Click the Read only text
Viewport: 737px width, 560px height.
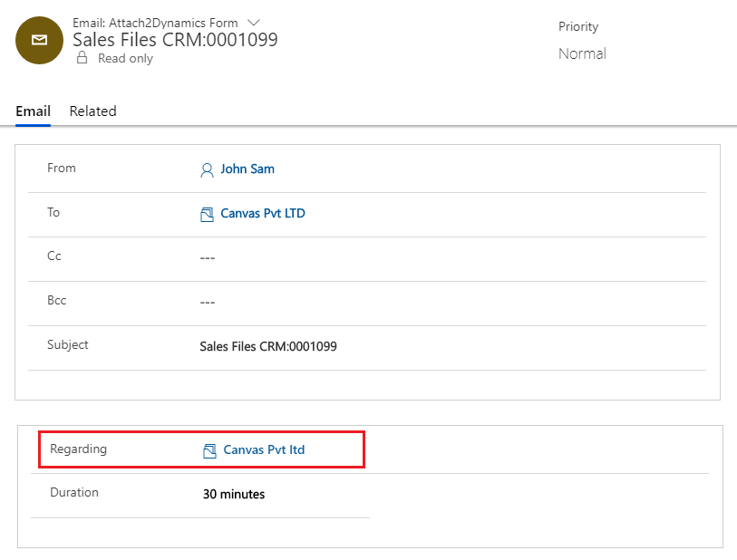125,58
